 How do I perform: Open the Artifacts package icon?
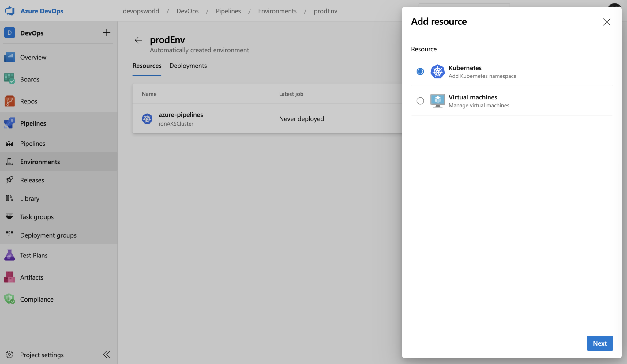[9, 277]
